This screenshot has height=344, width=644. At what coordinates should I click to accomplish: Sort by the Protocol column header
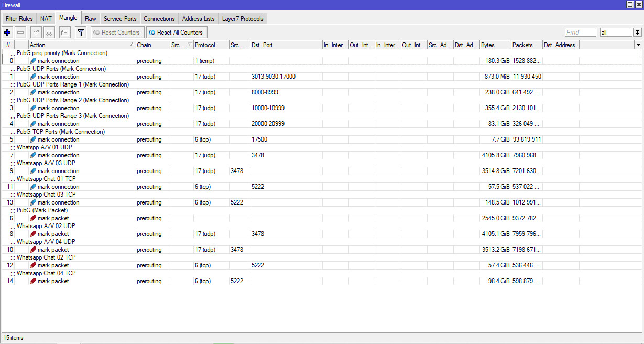[x=211, y=45]
